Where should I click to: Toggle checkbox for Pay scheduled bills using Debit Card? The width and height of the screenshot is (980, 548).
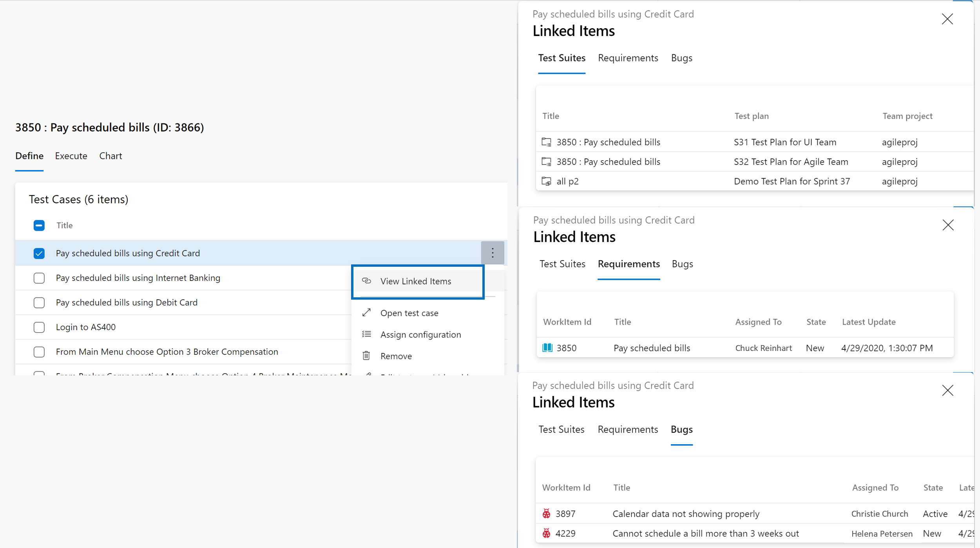39,302
